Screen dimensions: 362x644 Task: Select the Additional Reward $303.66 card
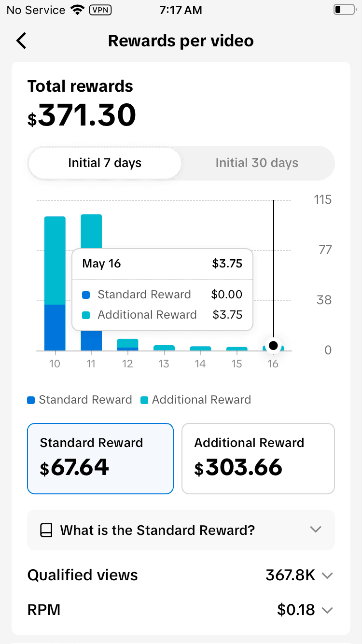point(258,458)
